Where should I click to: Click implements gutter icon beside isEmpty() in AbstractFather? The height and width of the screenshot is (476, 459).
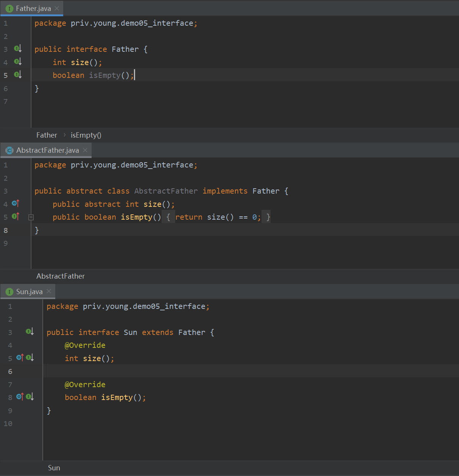tap(16, 216)
